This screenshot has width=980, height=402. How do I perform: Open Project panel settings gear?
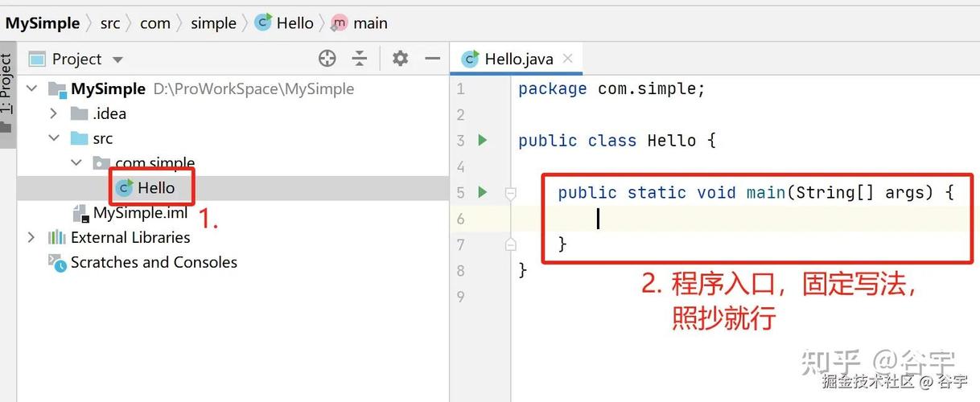[x=400, y=59]
